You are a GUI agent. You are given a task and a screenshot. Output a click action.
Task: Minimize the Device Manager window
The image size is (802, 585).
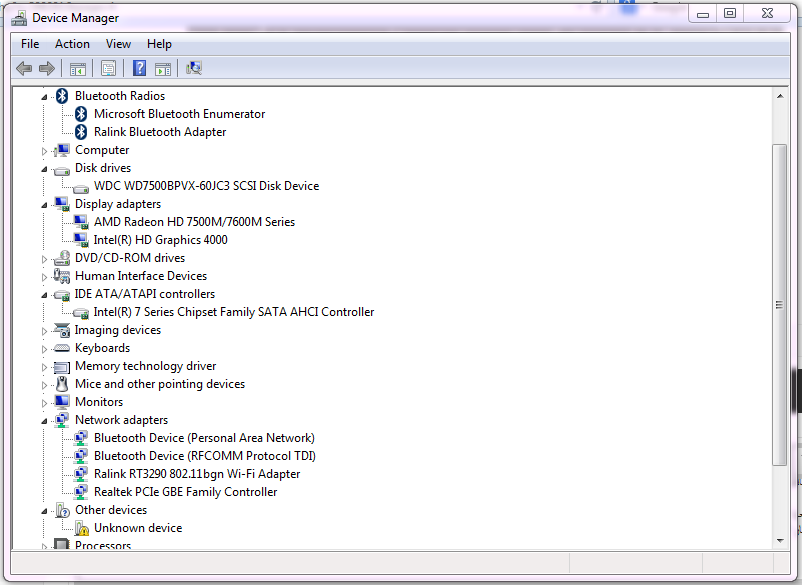click(x=703, y=13)
